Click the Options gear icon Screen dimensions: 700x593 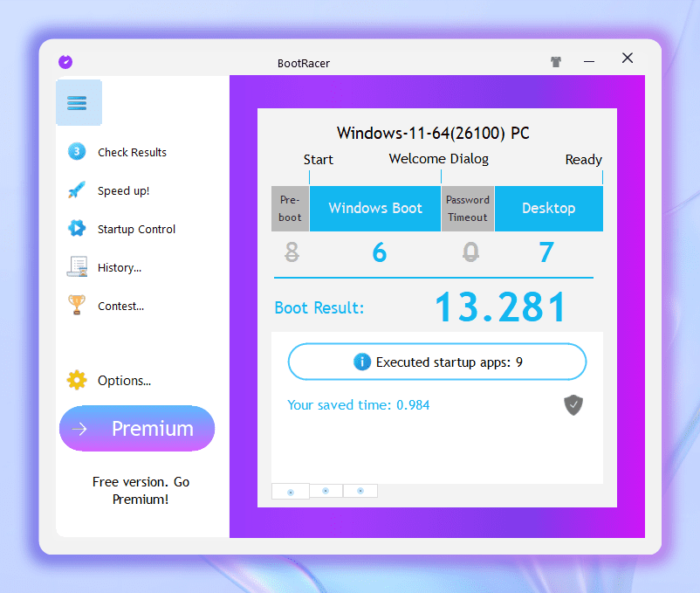pos(77,380)
